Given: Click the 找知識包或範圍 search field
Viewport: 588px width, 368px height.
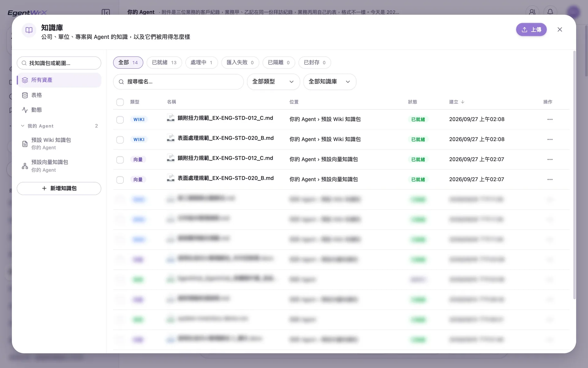Looking at the screenshot, I should tap(59, 63).
